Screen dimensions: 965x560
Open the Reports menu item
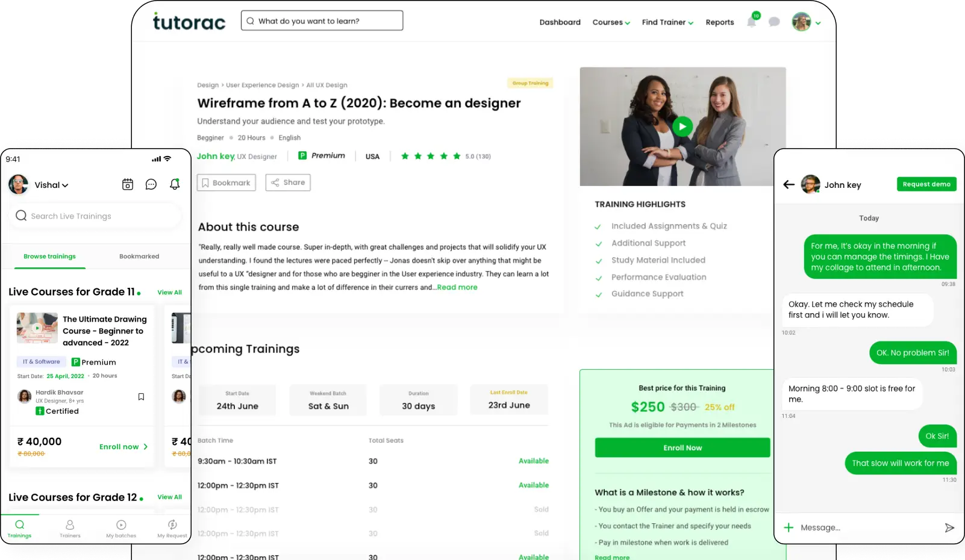719,22
